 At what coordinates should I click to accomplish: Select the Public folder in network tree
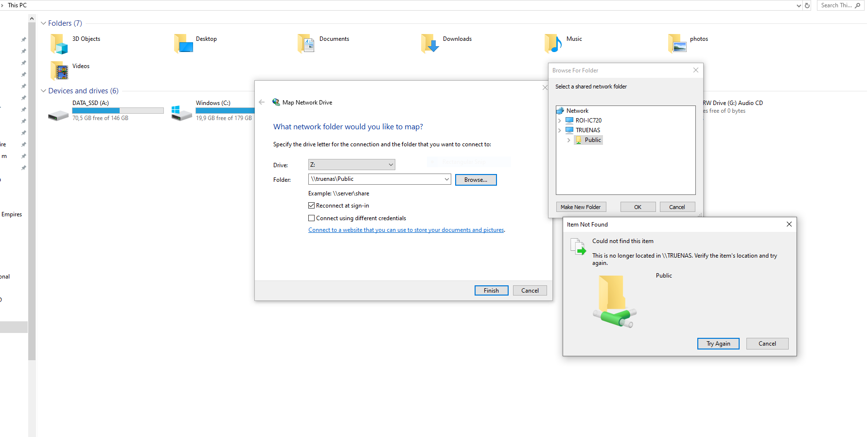click(x=592, y=140)
